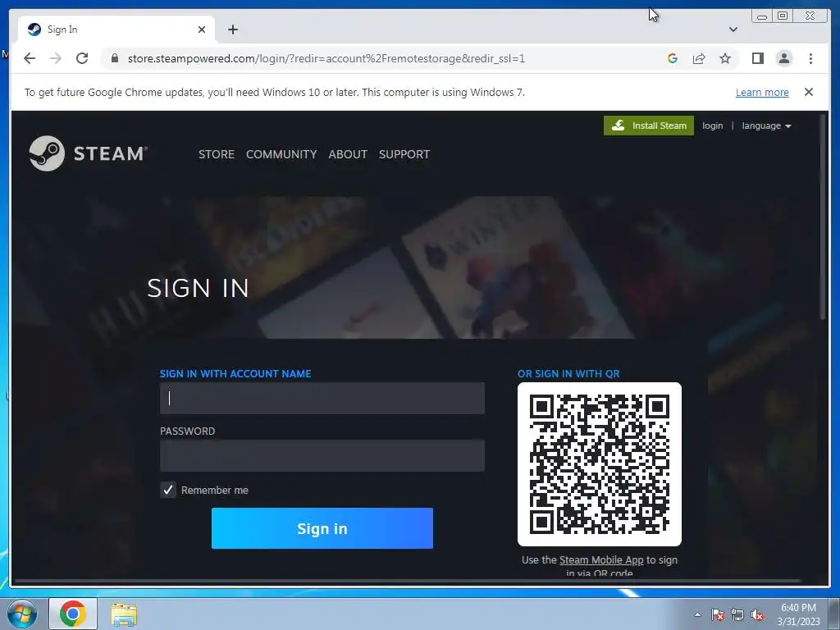Screen dimensions: 840x630
Task: Click the padlock site info icon
Action: point(114,58)
